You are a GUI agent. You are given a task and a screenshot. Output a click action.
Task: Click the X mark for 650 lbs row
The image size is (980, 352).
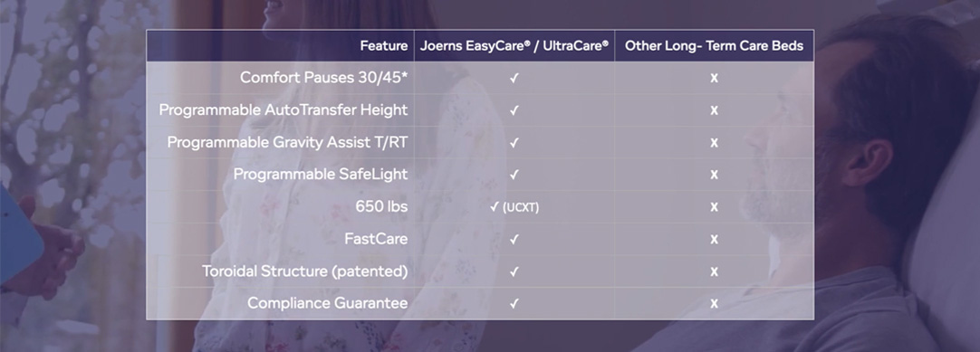[714, 207]
